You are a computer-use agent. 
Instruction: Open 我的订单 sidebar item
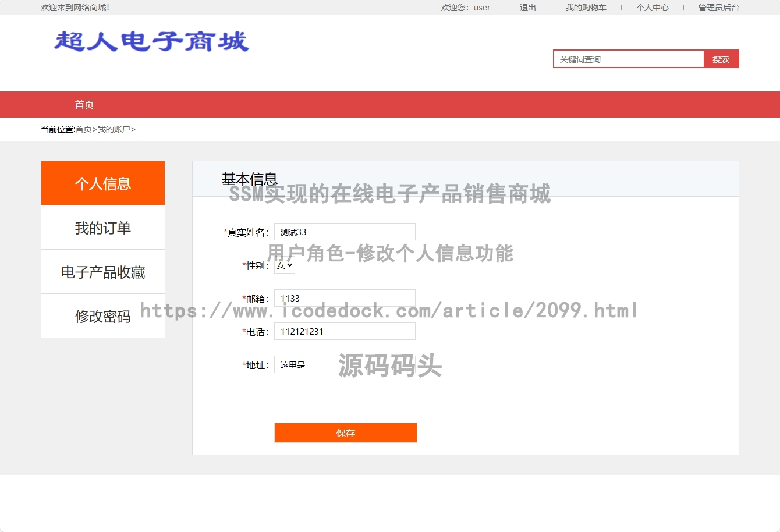[103, 228]
